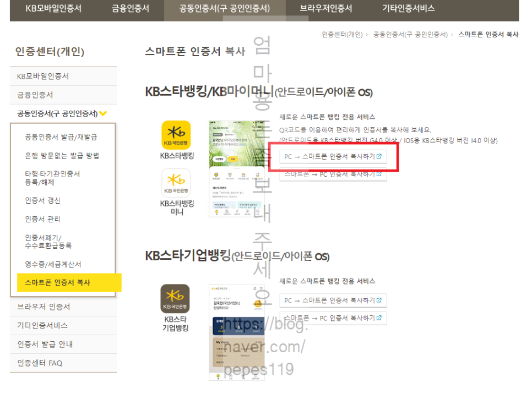The width and height of the screenshot is (532, 399).
Task: Click the 스마트폰 인증서 복사 page heading
Action: coord(195,52)
